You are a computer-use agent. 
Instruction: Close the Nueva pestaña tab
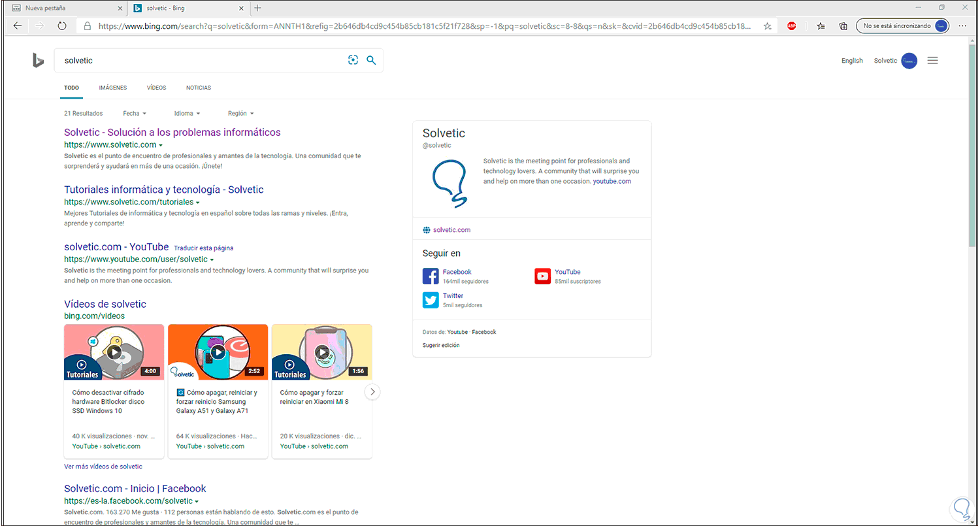click(x=119, y=8)
